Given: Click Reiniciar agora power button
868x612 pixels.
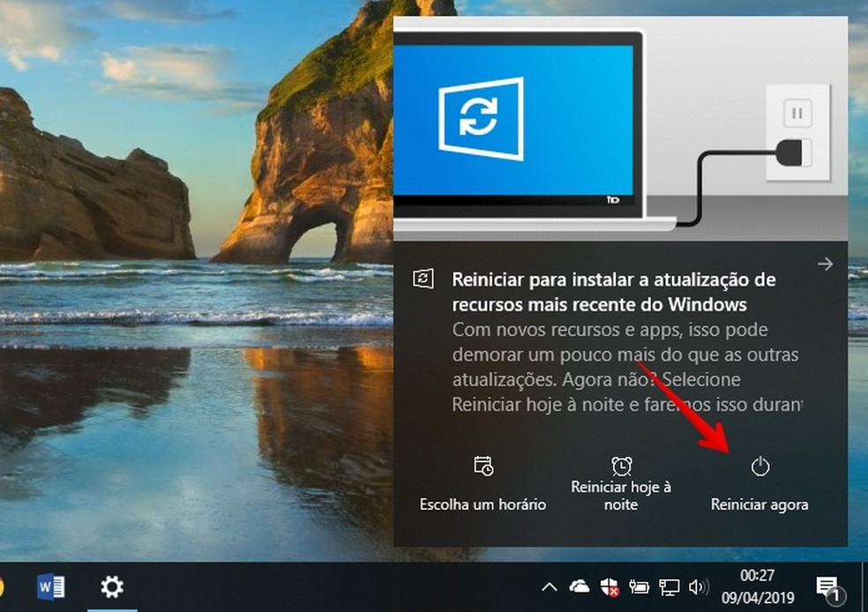Looking at the screenshot, I should pyautogui.click(x=759, y=484).
